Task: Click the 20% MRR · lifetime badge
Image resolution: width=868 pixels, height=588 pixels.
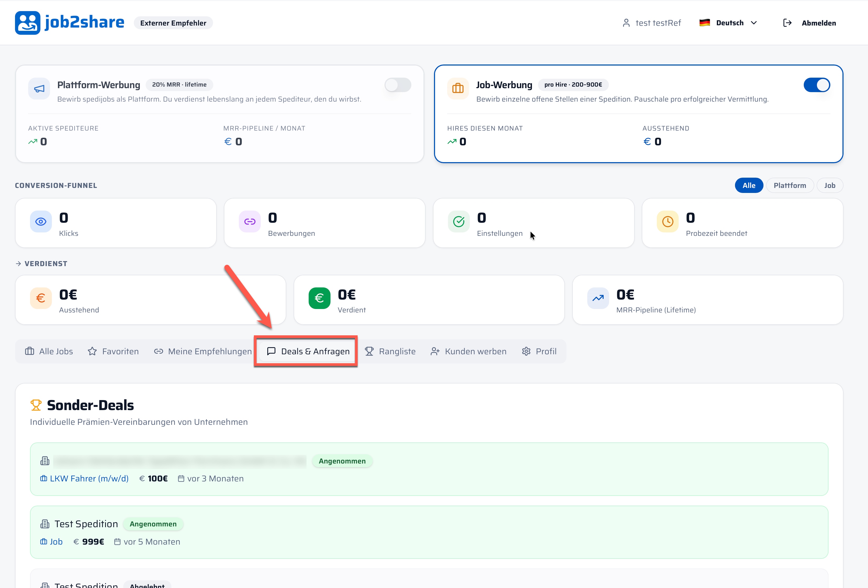Action: click(179, 85)
